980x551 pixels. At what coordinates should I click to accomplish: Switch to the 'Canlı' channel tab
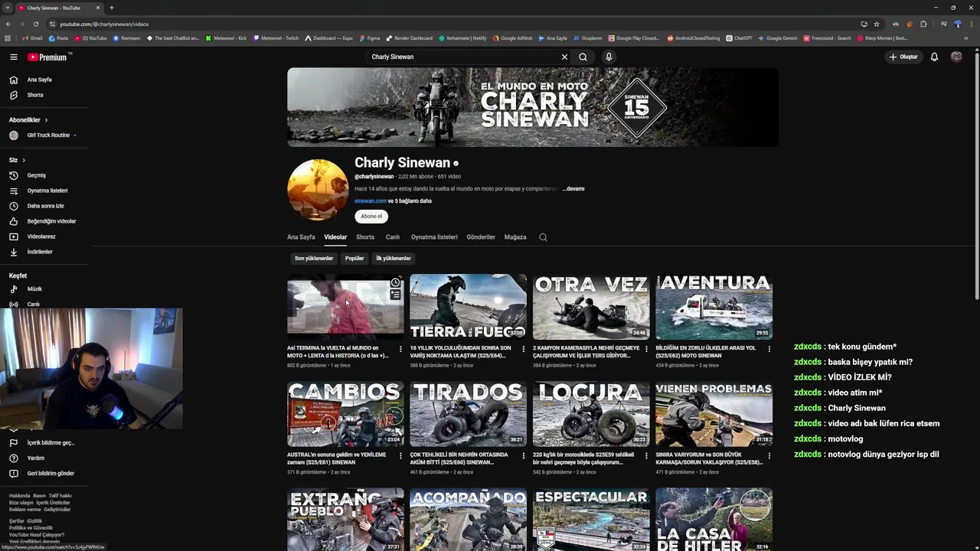tap(393, 237)
